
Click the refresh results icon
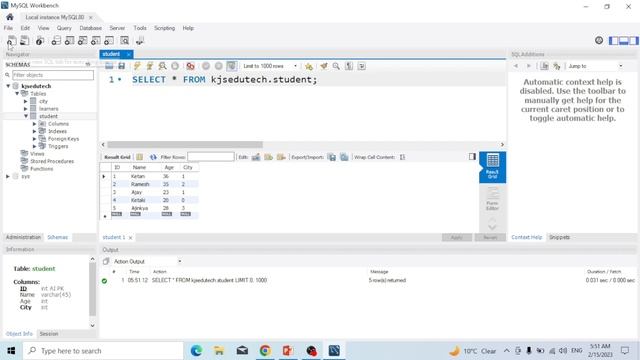pyautogui.click(x=153, y=157)
